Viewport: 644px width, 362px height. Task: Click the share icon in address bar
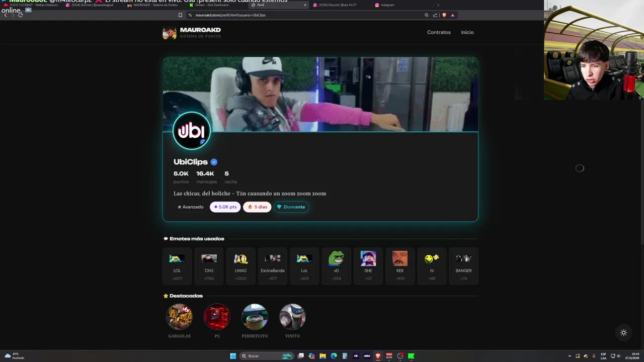435,15
